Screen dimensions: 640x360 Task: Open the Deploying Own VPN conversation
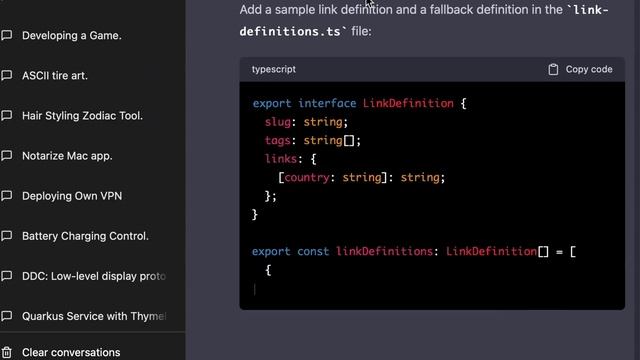72,196
